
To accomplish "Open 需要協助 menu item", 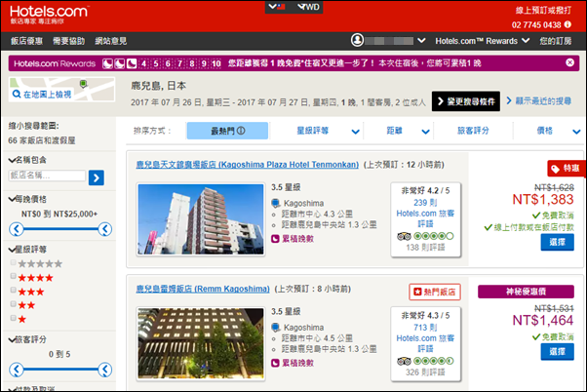I will (x=69, y=41).
